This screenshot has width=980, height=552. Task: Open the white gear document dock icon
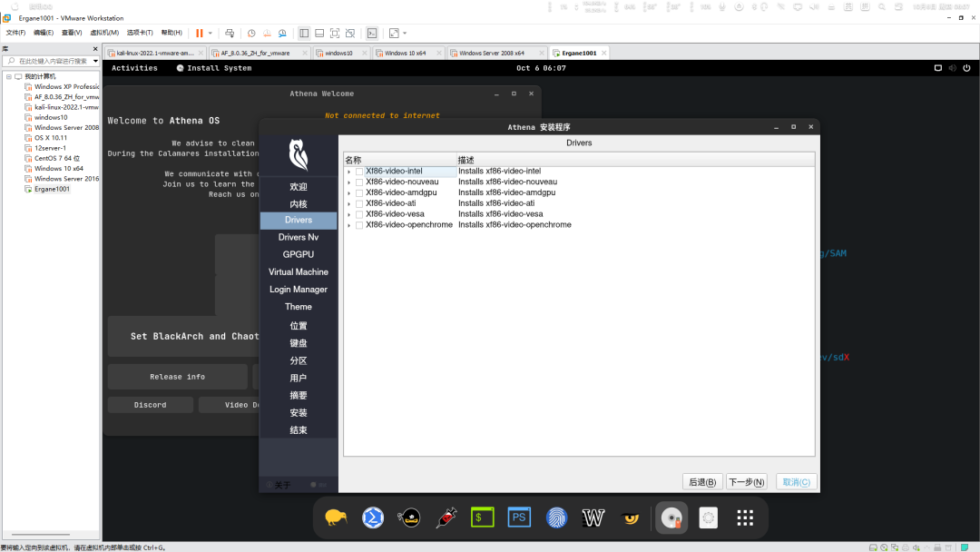708,517
